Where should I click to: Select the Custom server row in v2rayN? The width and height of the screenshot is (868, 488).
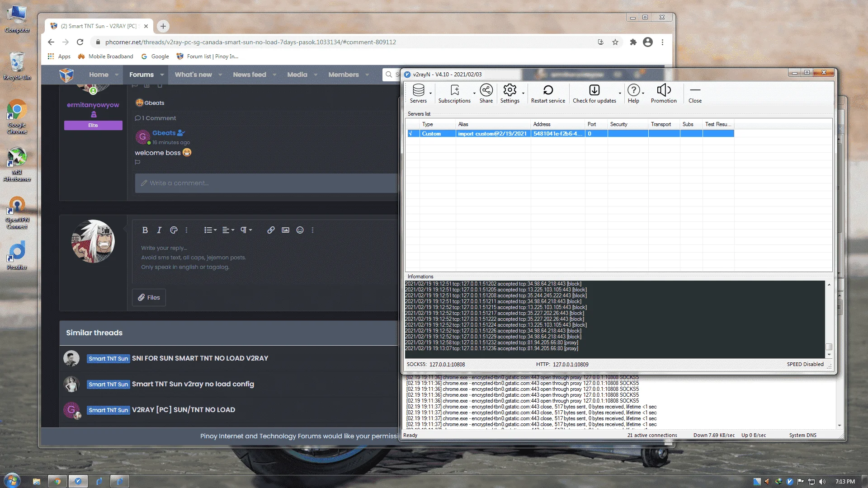571,134
